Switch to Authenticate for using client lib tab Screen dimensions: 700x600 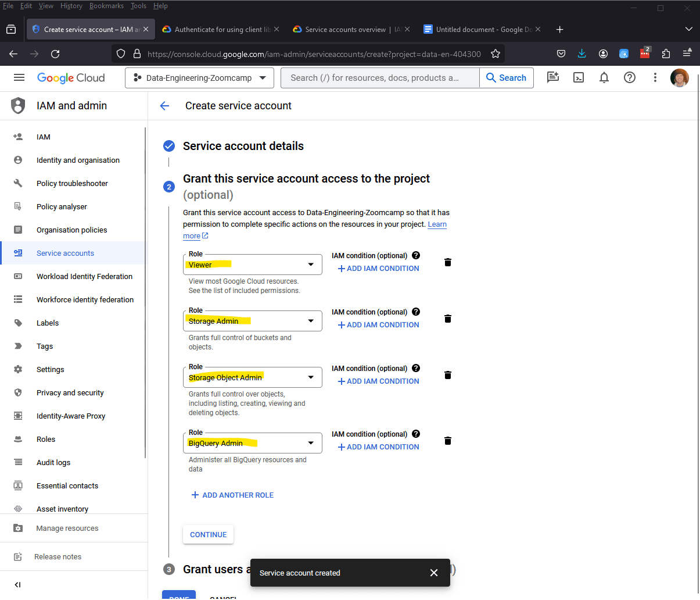pyautogui.click(x=220, y=29)
